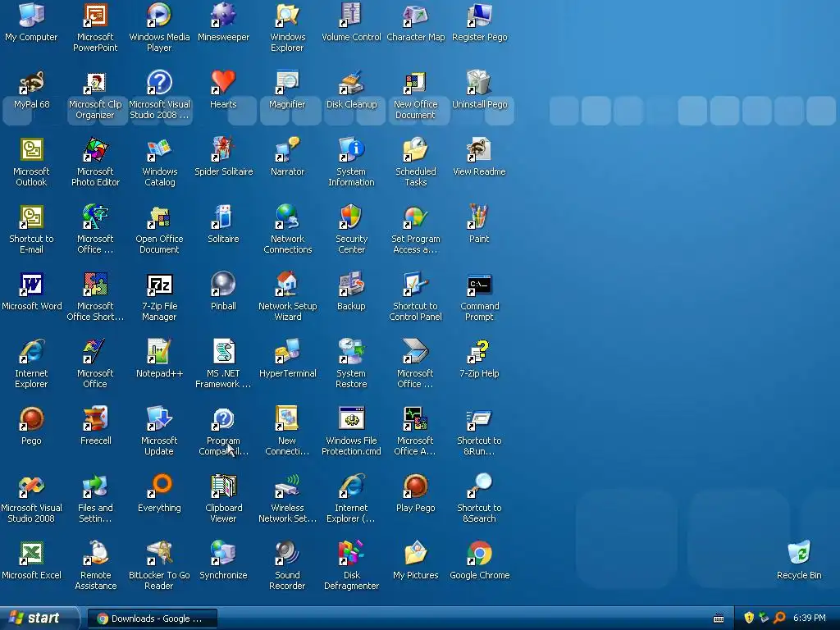Screen dimensions: 840x630
Task: Select the Windows Explorer icon
Action: coord(288,15)
